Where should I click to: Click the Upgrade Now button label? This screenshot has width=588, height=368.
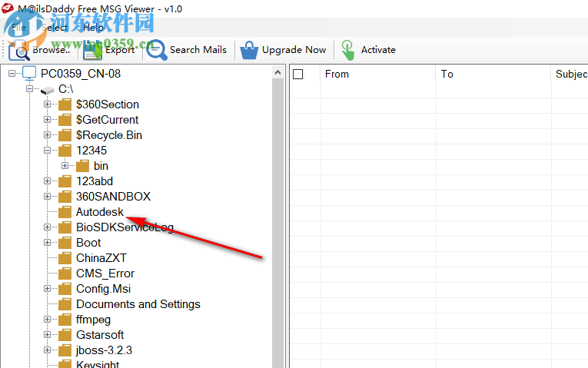click(294, 50)
